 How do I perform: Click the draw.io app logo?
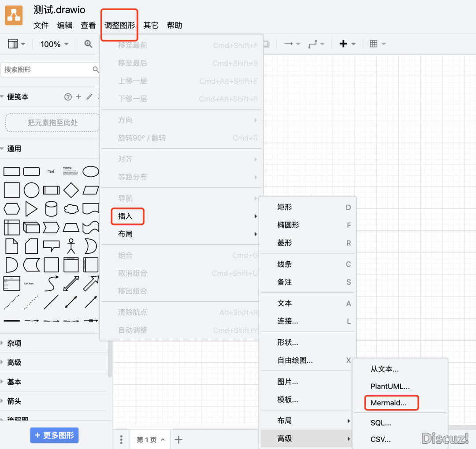tap(14, 16)
